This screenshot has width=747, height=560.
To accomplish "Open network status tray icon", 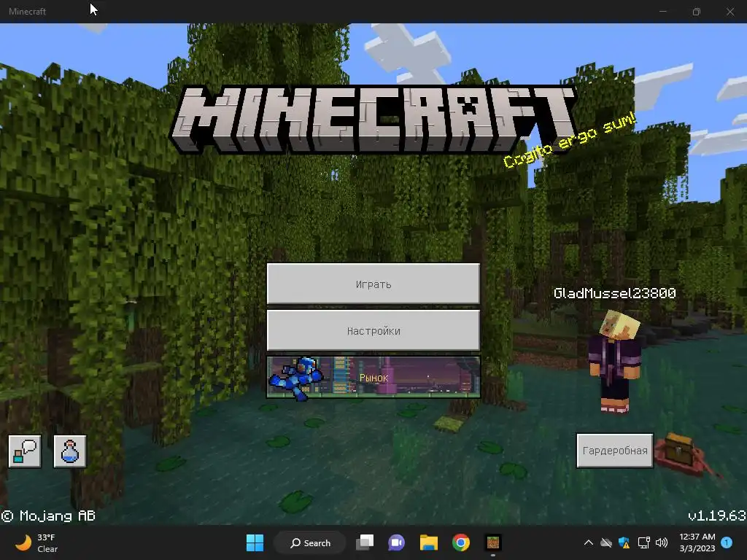I will 643,542.
